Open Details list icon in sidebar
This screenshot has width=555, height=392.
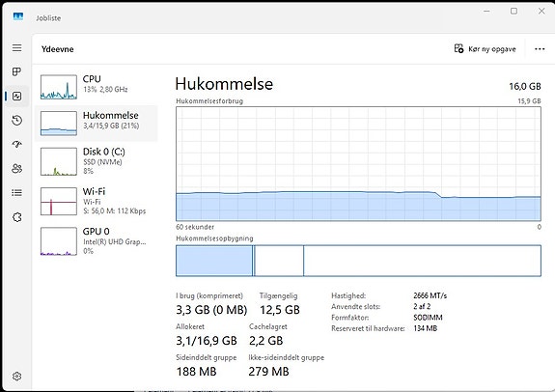tap(16, 193)
